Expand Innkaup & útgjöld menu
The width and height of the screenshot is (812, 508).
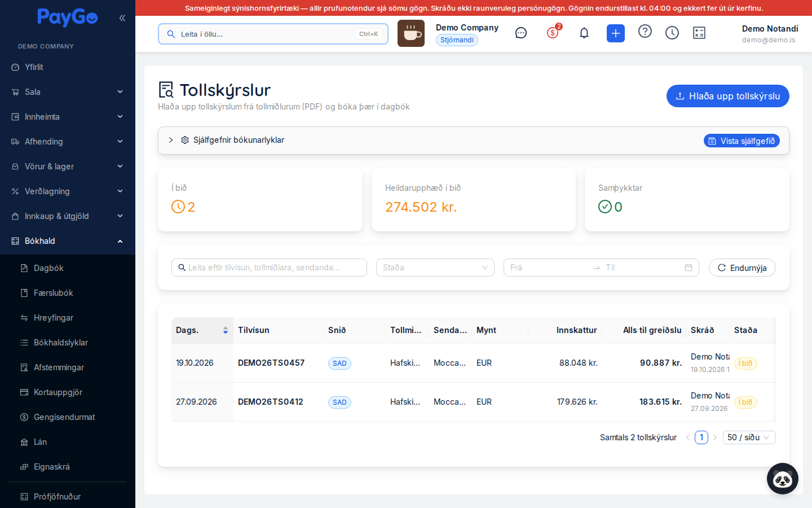click(x=68, y=216)
